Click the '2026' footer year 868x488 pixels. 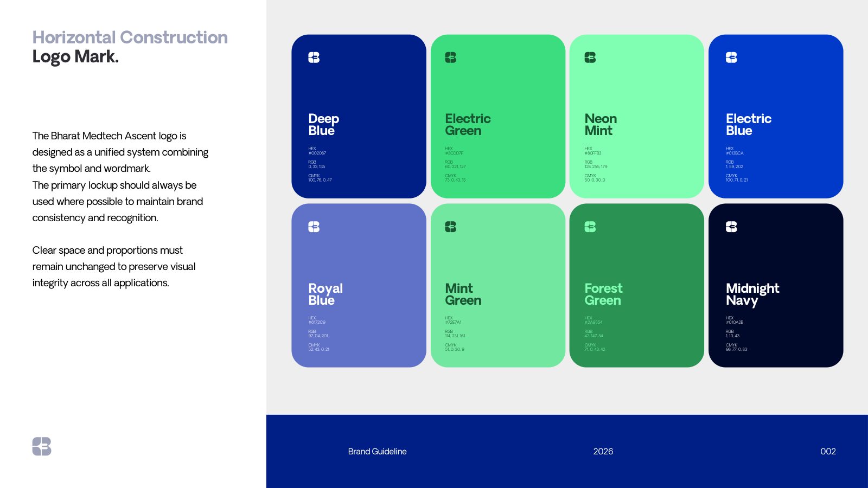pyautogui.click(x=603, y=452)
